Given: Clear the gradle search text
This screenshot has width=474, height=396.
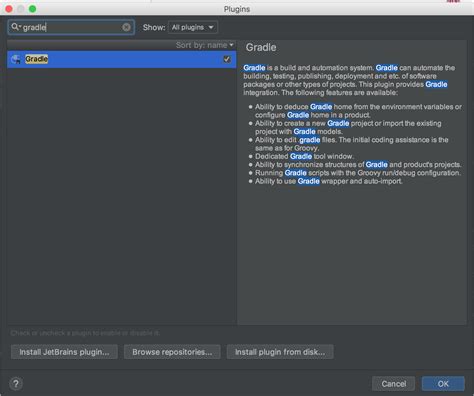Looking at the screenshot, I should (126, 27).
